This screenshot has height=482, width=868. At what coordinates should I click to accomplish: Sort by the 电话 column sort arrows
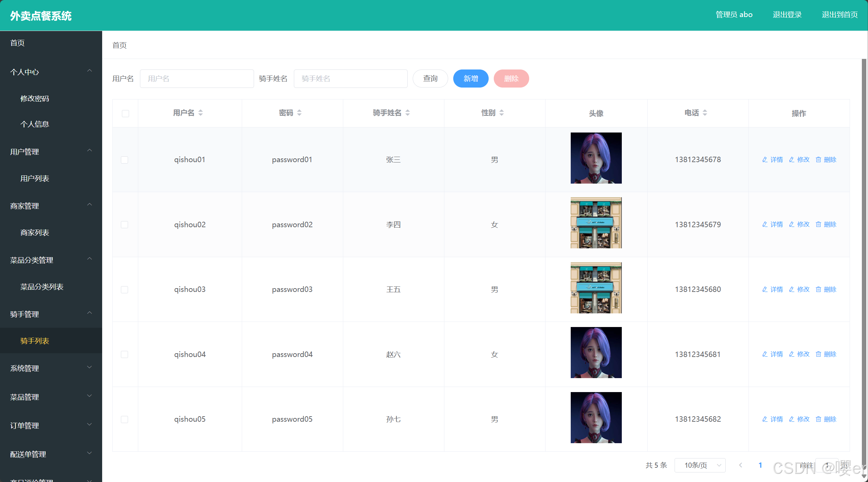click(x=705, y=113)
